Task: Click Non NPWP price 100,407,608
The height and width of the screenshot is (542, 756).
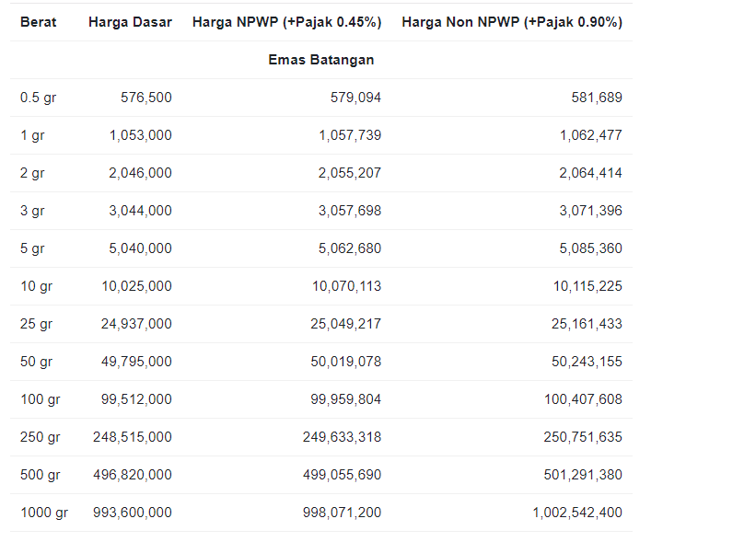Action: 583,399
